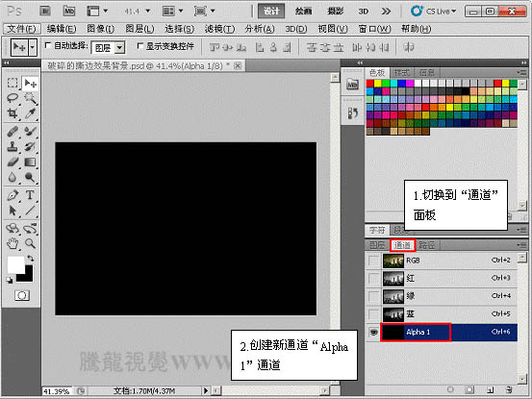
Task: Save selection as channel
Action: pyautogui.click(x=469, y=389)
